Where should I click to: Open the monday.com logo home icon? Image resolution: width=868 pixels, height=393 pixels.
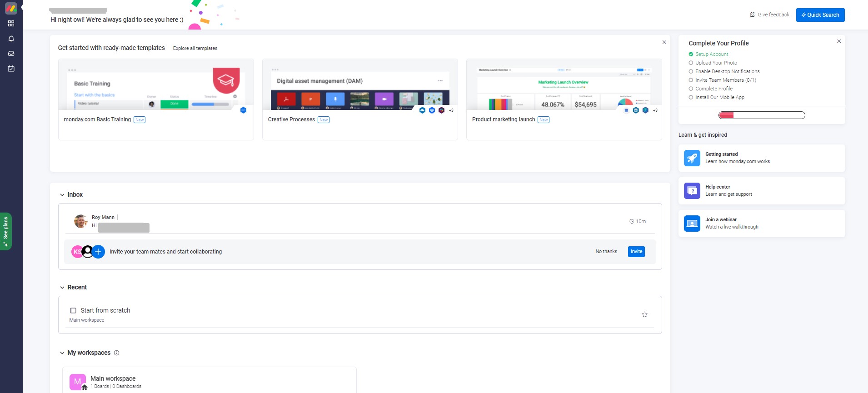11,8
